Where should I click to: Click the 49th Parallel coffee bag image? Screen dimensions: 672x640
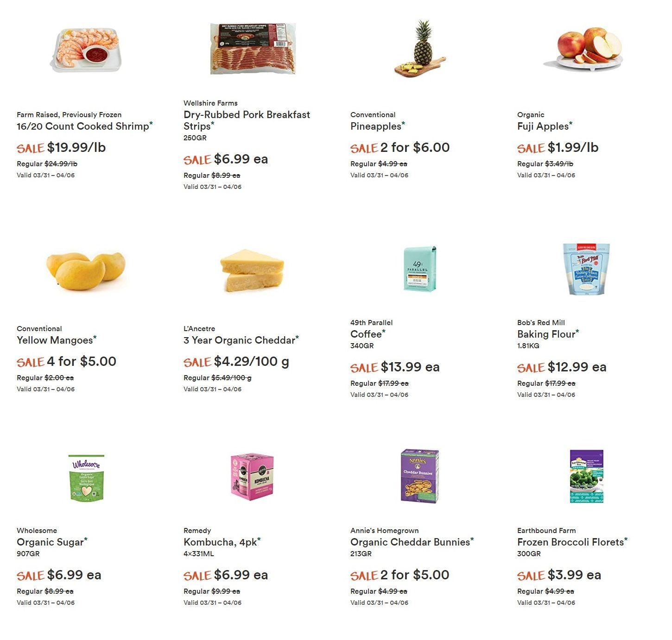pos(420,269)
